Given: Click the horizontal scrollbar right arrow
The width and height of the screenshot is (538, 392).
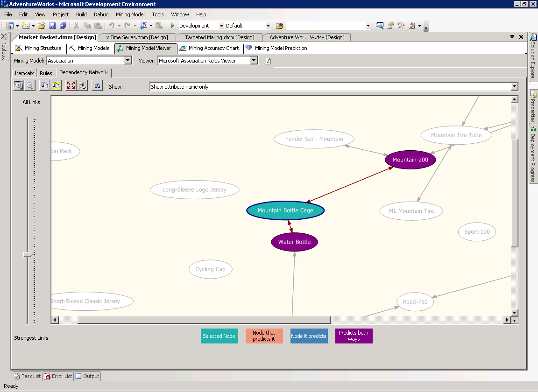Looking at the screenshot, I should pyautogui.click(x=507, y=320).
